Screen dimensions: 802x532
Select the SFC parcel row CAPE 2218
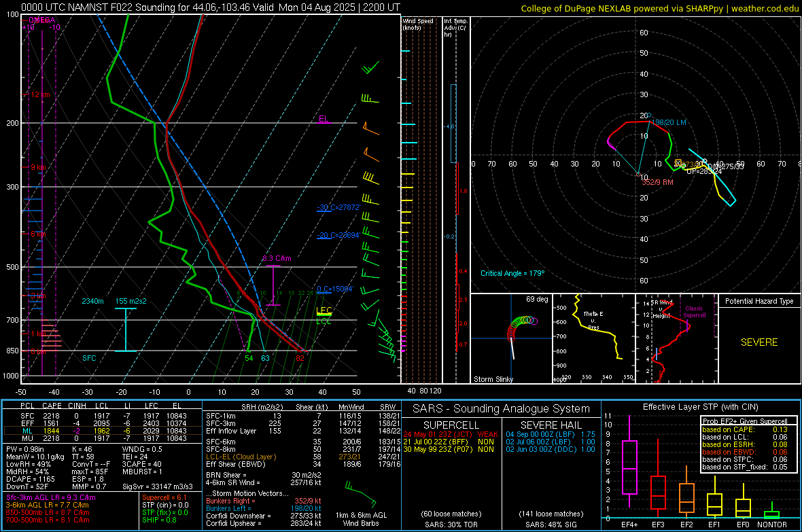(x=103, y=416)
